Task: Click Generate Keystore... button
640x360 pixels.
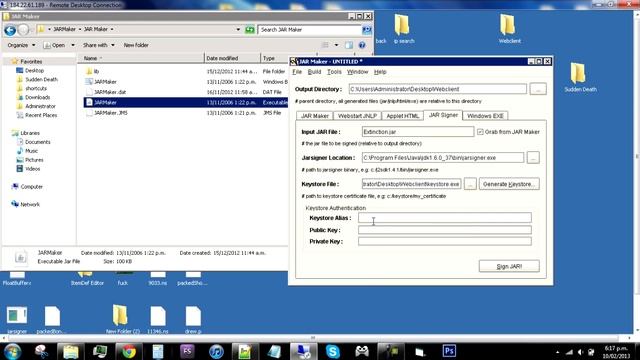Action: [509, 184]
